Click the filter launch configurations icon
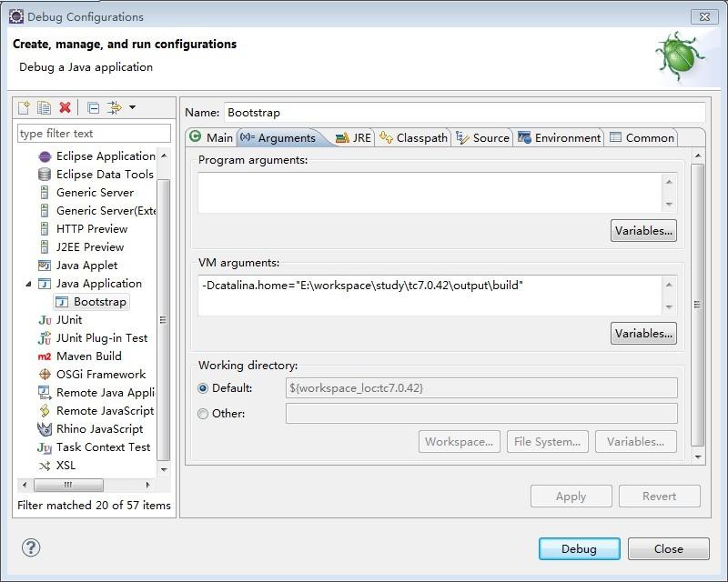Screen dimensions: 728x582 click(115, 107)
